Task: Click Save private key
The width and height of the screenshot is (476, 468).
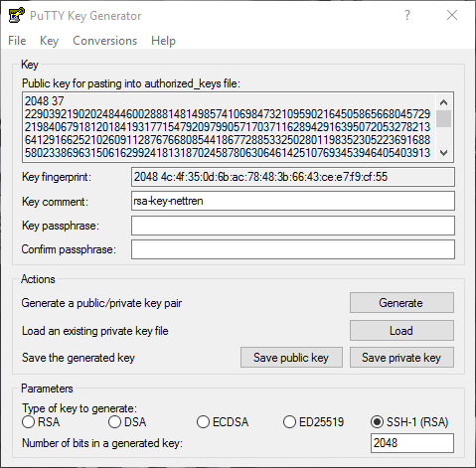Action: tap(401, 358)
